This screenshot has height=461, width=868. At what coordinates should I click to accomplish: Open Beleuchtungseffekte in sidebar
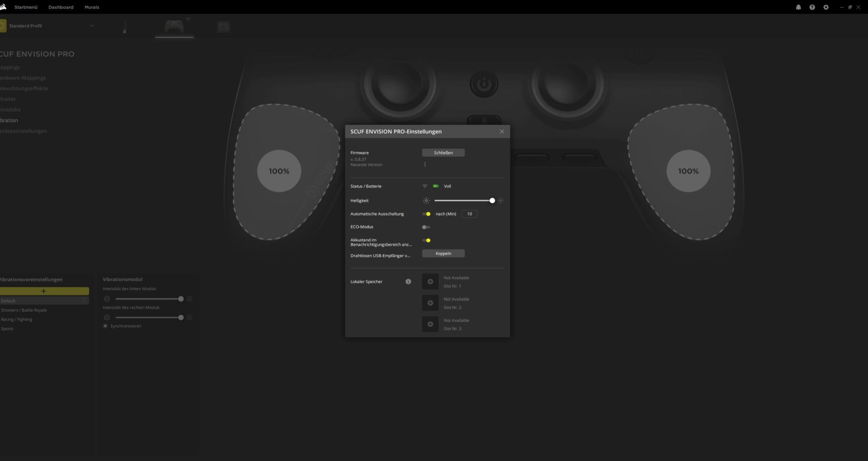click(24, 89)
